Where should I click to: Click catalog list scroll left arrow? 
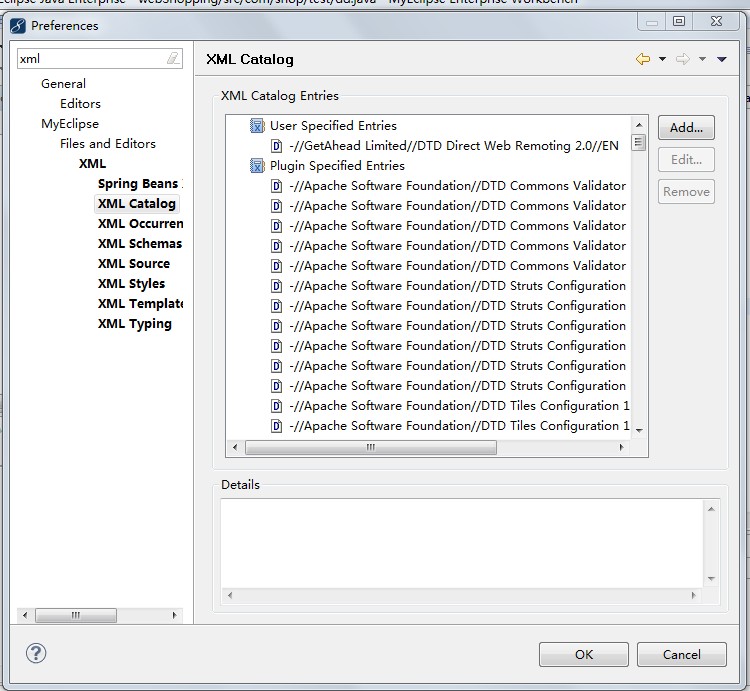coord(235,448)
